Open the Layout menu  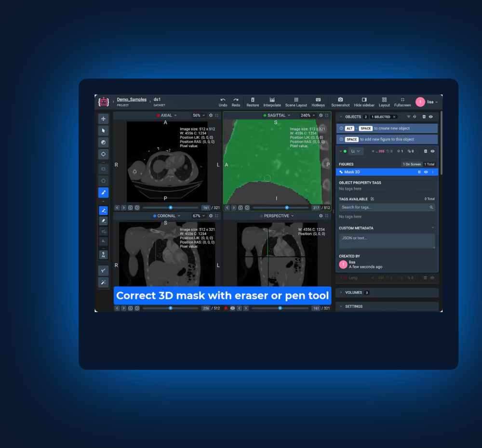pos(384,102)
